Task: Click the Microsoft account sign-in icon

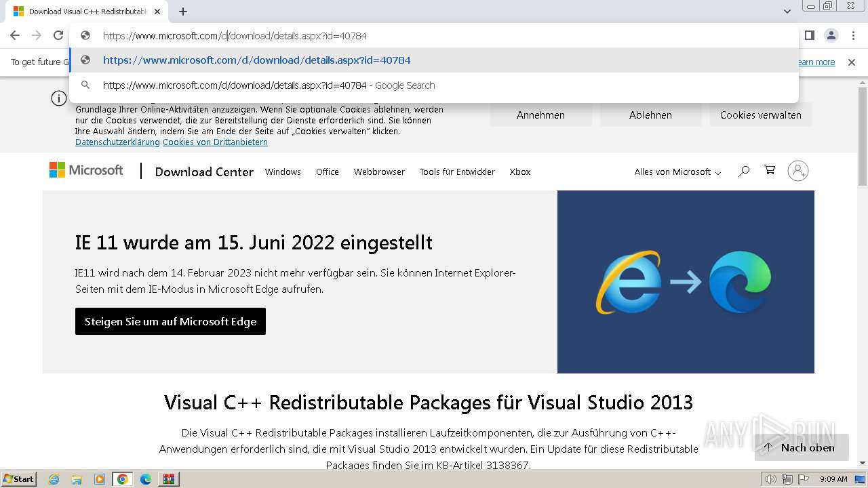Action: click(x=798, y=171)
